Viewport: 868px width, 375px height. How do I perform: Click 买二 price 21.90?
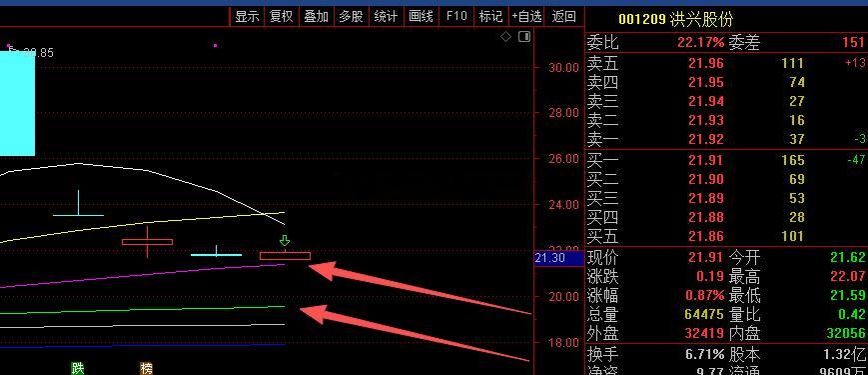click(706, 179)
